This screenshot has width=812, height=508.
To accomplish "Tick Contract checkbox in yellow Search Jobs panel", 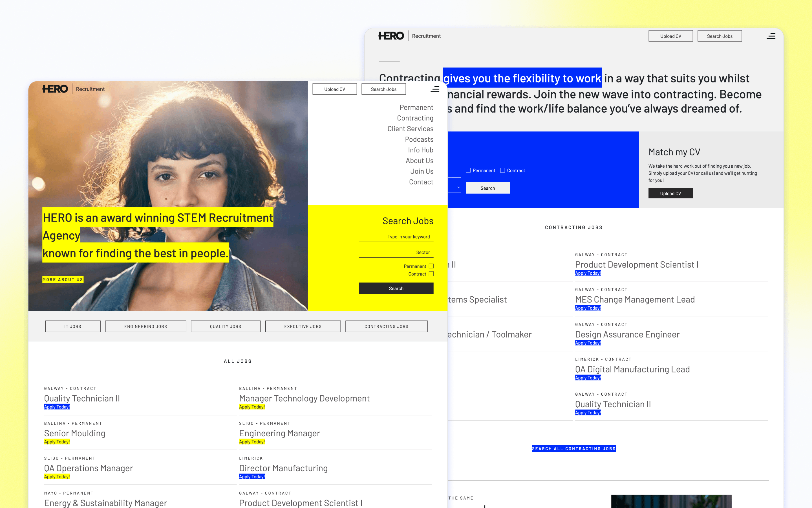I will tap(431, 274).
